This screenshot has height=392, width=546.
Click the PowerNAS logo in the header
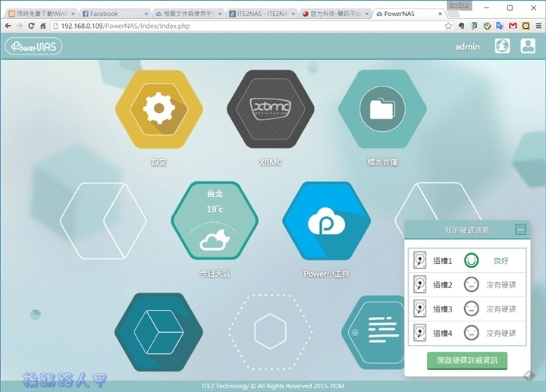tap(34, 46)
